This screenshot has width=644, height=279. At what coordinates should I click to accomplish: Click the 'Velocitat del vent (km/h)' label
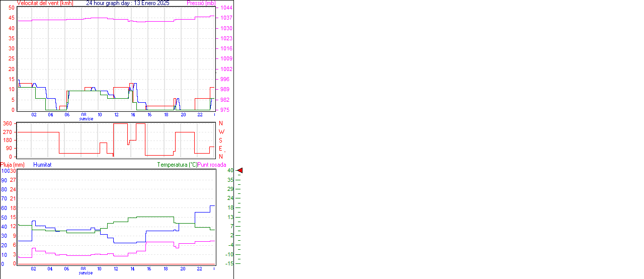click(45, 3)
